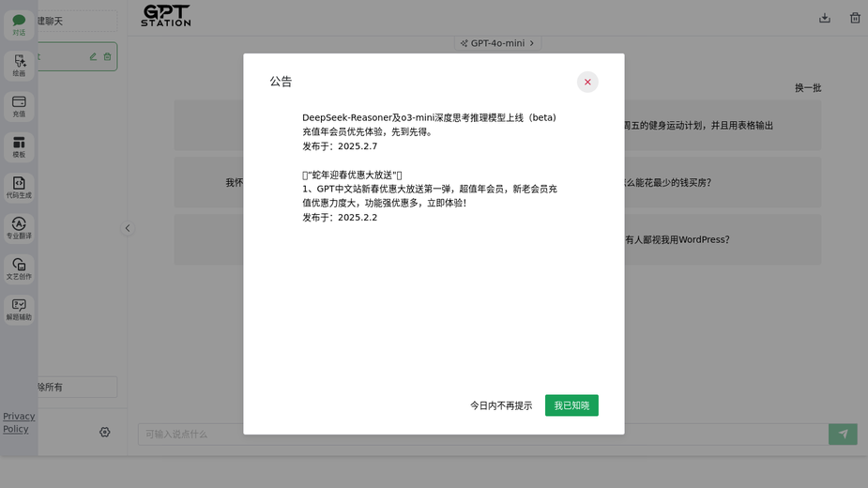
Task: Click the green send message button
Action: point(843,435)
